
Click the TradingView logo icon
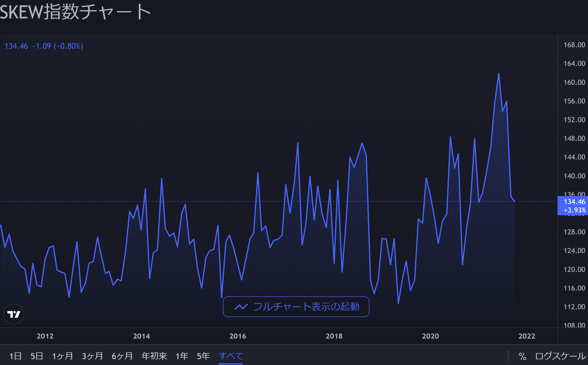coord(14,314)
